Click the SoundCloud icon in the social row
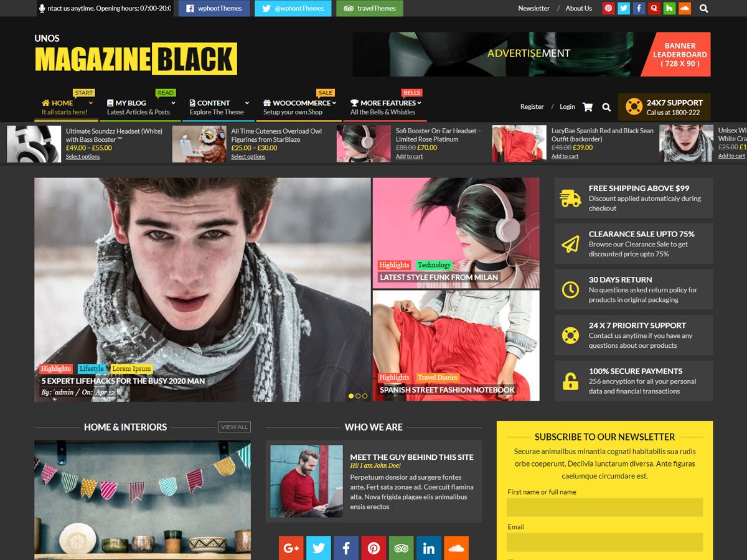This screenshot has width=747, height=560. [456, 548]
